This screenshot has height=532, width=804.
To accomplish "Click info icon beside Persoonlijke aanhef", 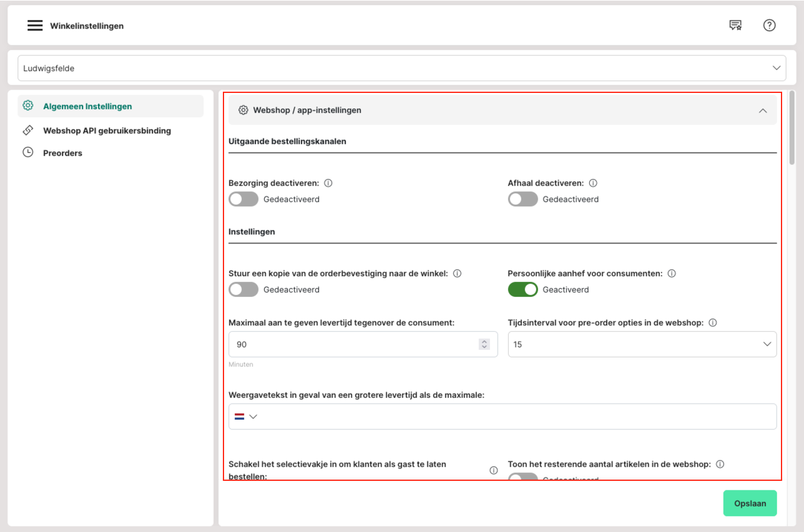I will pyautogui.click(x=672, y=273).
